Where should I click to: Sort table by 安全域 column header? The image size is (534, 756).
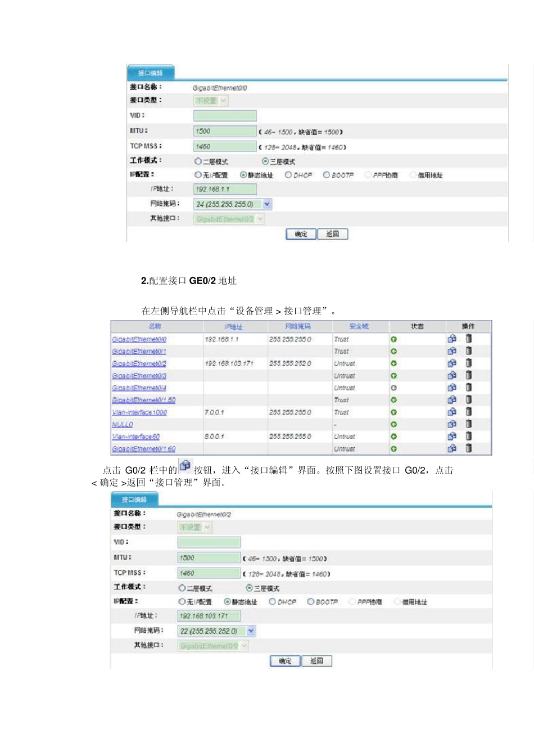[359, 326]
